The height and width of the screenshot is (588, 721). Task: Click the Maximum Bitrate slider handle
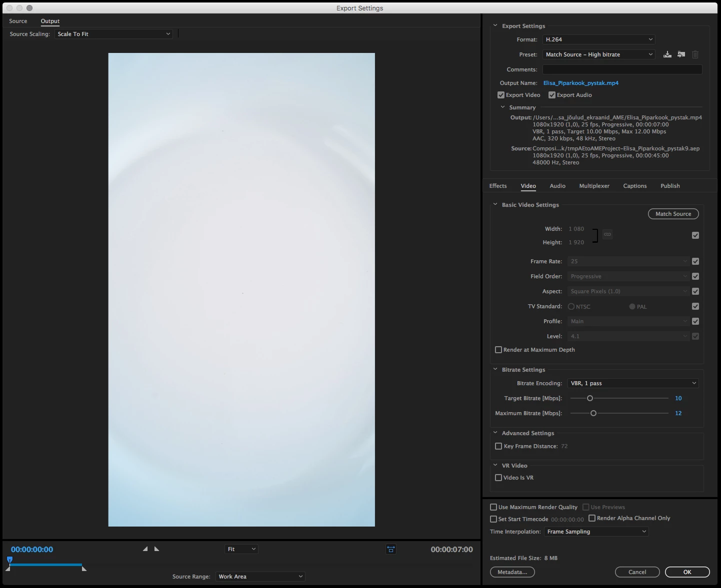[593, 413]
